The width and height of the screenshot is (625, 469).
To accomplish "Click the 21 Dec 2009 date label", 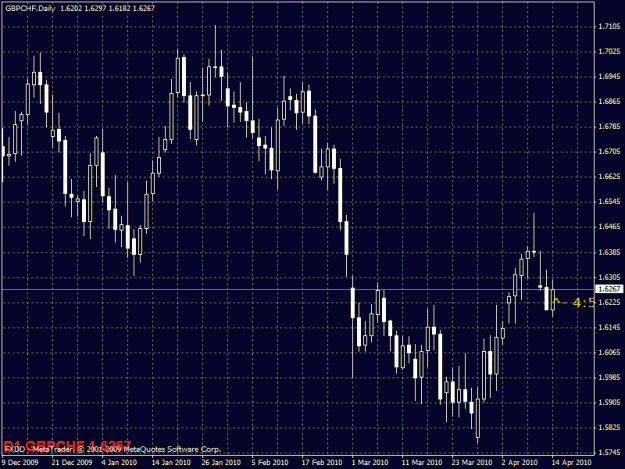I will [72, 462].
